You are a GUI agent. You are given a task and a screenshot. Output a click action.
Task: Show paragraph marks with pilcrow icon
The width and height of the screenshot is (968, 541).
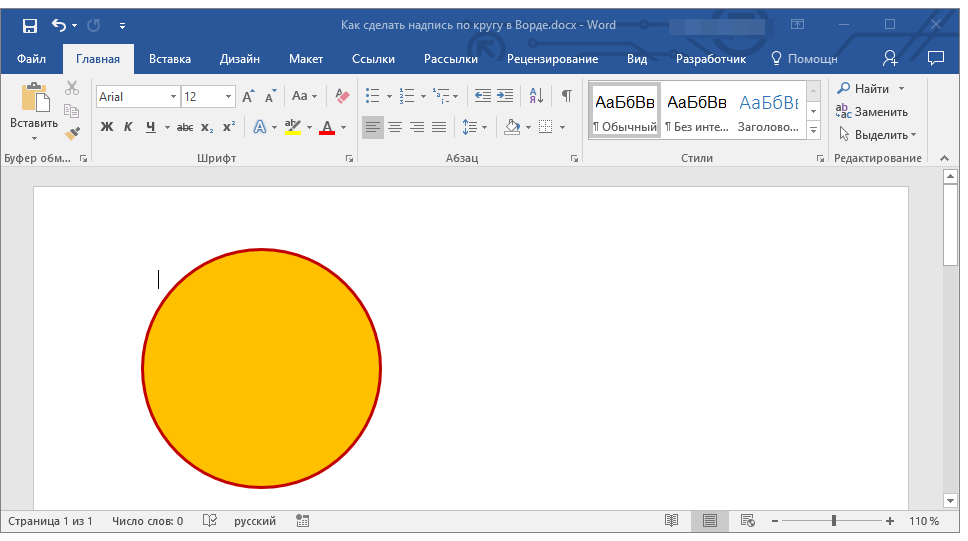coord(566,96)
